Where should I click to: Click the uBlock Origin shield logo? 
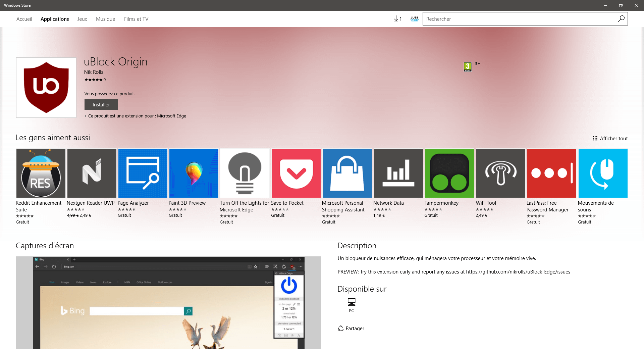46,88
